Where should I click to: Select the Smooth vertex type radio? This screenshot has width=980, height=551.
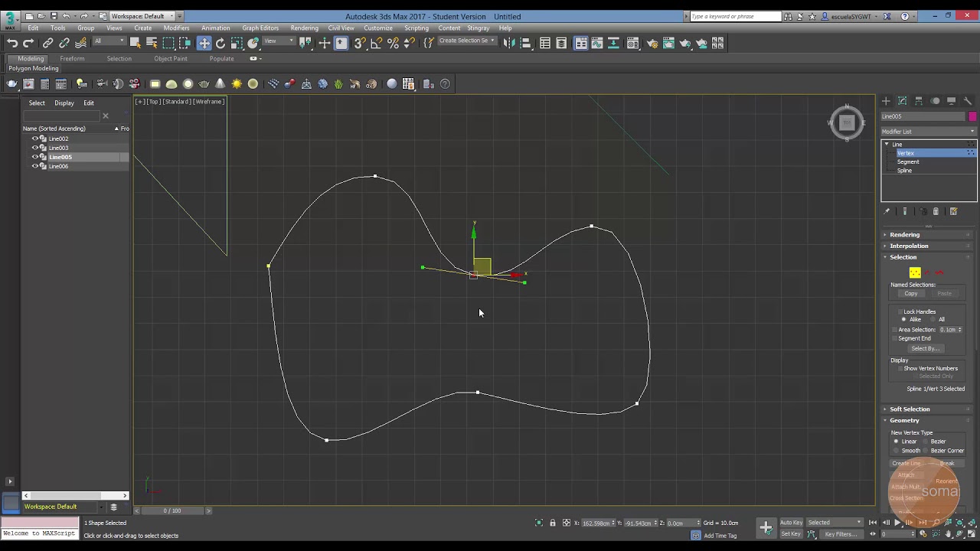coord(897,451)
